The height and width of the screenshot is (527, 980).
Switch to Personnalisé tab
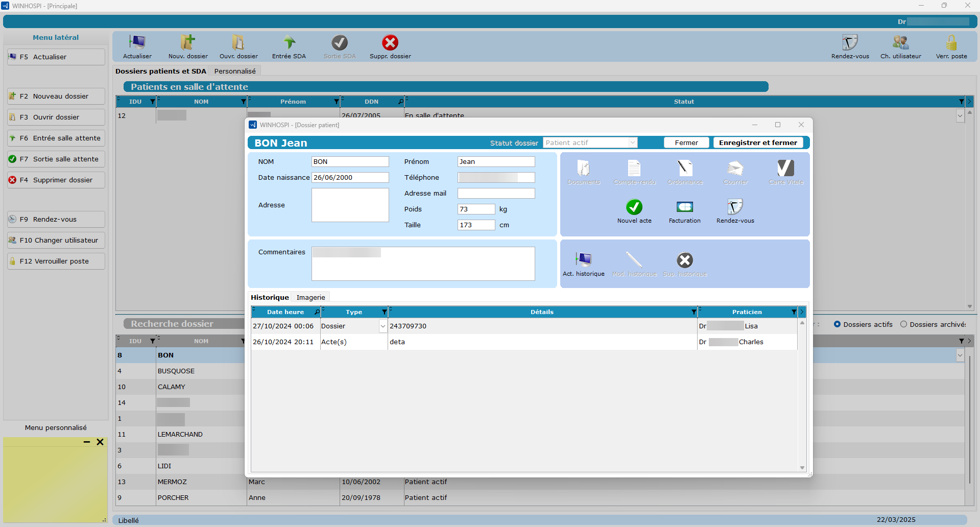pos(235,71)
